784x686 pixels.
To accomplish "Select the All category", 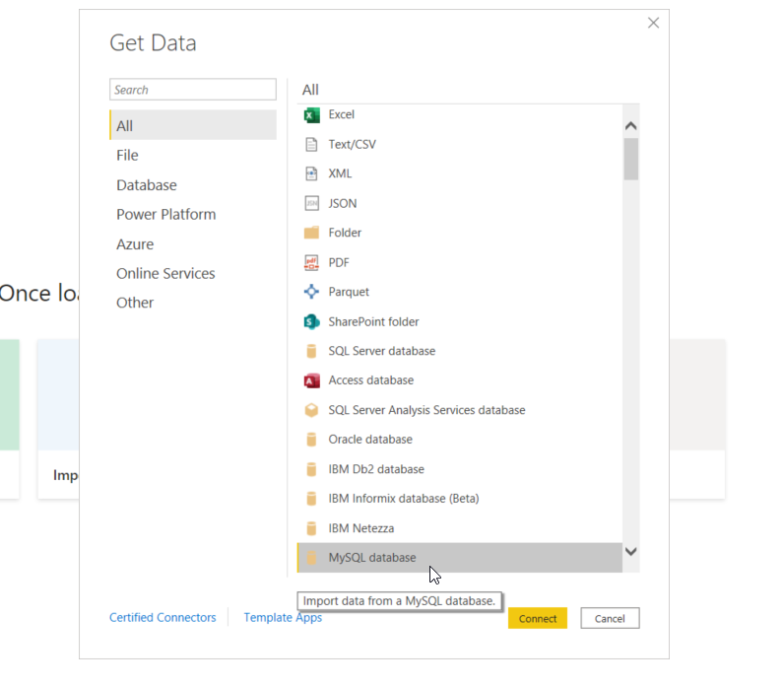I will tap(193, 125).
